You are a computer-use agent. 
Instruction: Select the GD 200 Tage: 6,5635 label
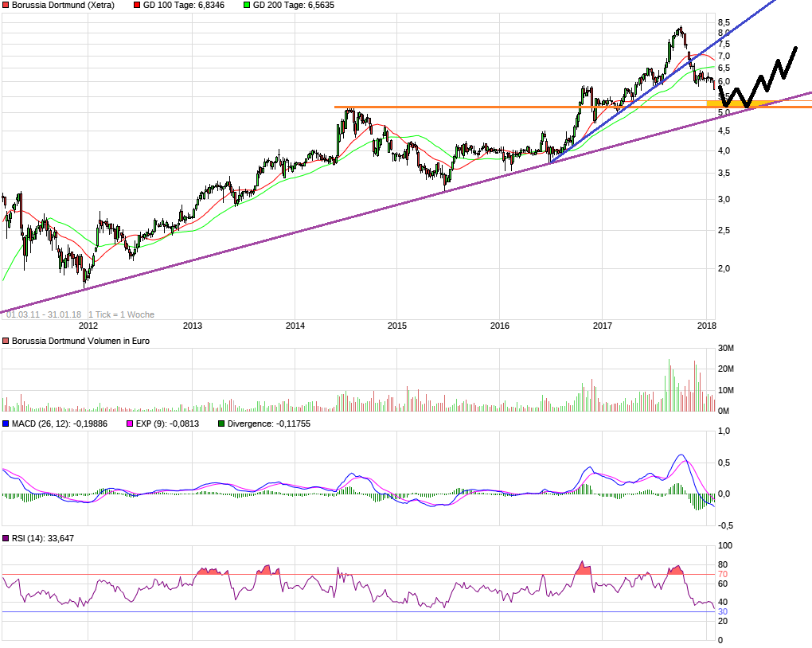[x=294, y=6]
